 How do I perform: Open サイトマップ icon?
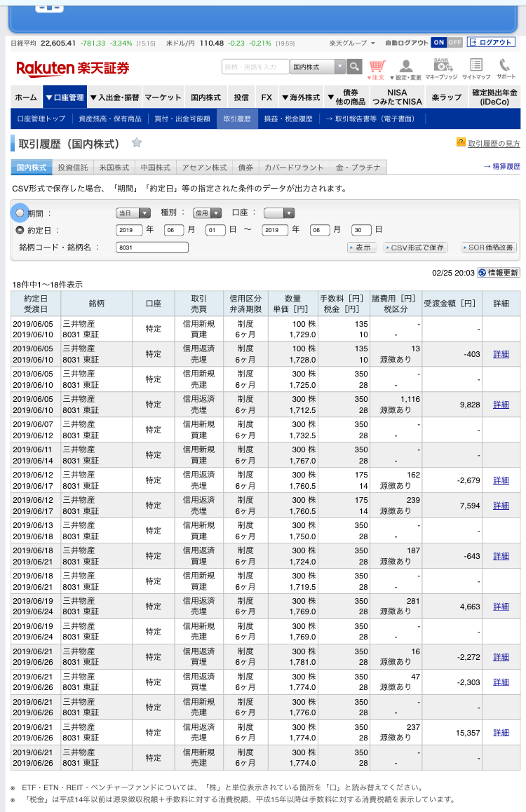[476, 69]
